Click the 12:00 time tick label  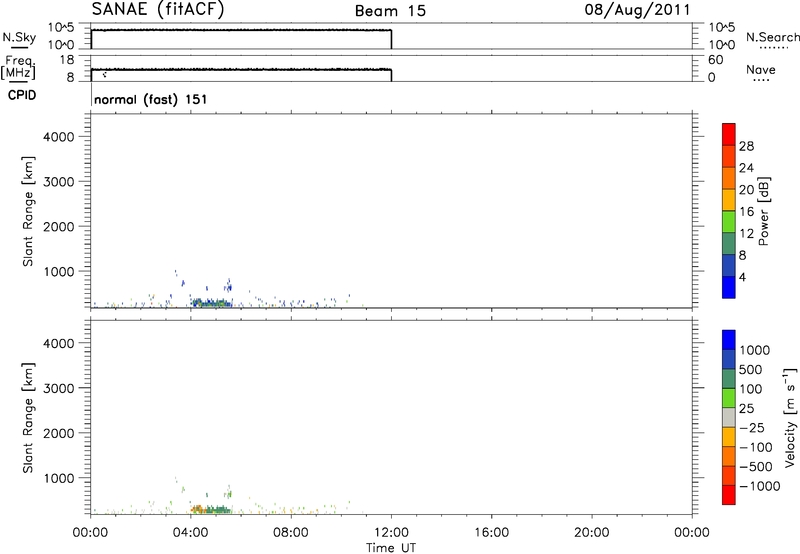[x=391, y=533]
